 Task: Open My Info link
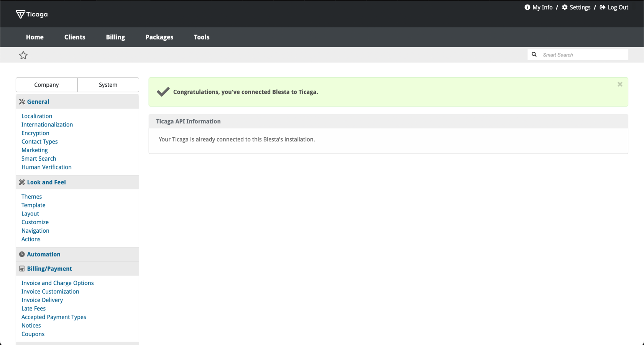(542, 7)
